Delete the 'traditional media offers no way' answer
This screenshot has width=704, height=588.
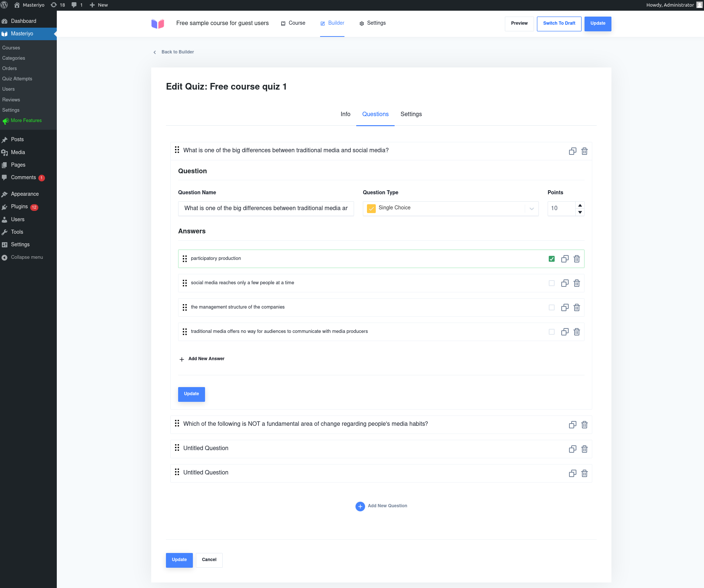(577, 332)
